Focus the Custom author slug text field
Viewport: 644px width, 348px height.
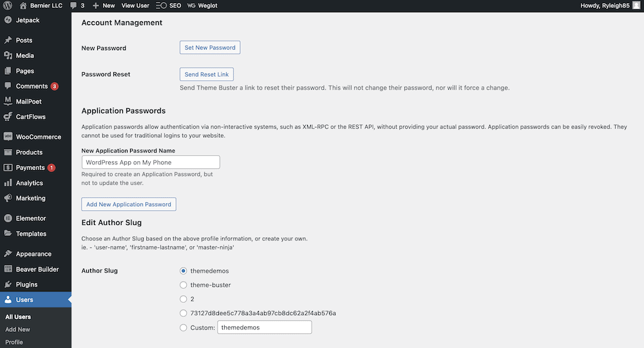265,327
